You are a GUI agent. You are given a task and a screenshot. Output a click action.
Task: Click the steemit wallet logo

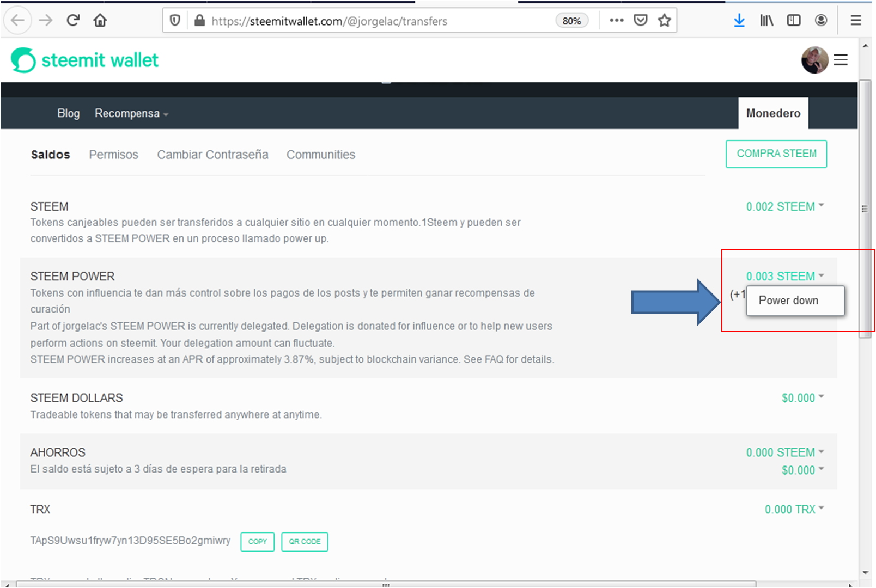tap(84, 60)
